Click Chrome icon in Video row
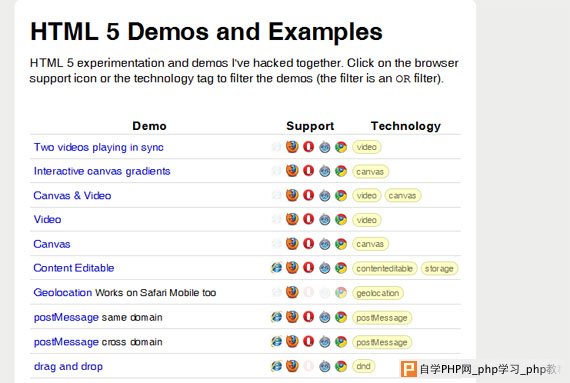Viewport: 570px width, 383px height. pos(341,219)
